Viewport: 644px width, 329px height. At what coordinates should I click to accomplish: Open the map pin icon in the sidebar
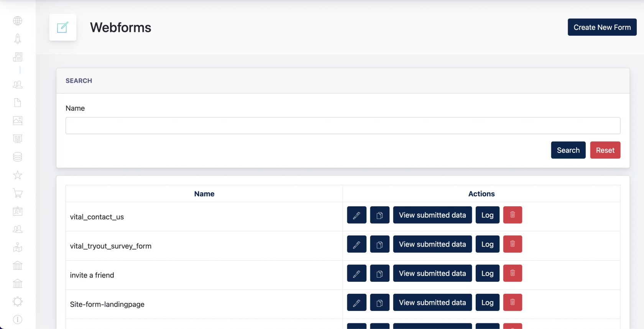(x=18, y=247)
